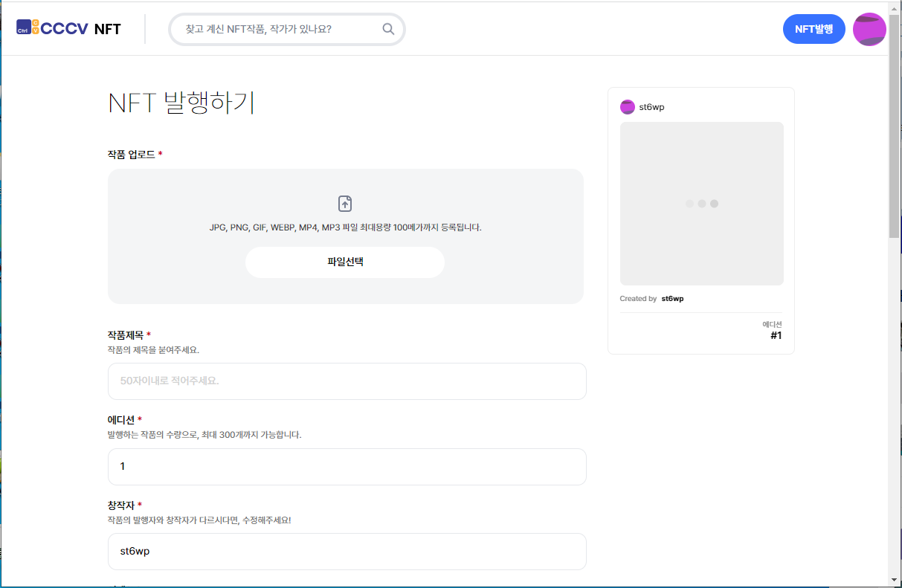Click the 최대 300개 edition hint text
Screen dimensions: 902x588
pyautogui.click(x=204, y=434)
